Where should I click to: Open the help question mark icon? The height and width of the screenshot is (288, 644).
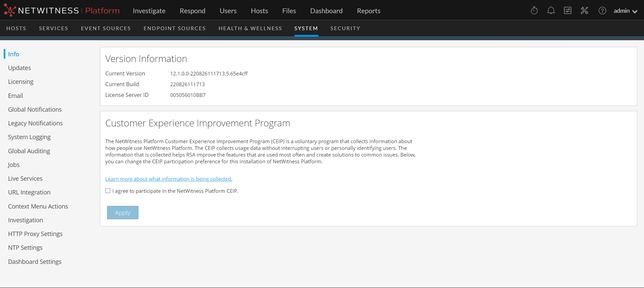pos(602,11)
